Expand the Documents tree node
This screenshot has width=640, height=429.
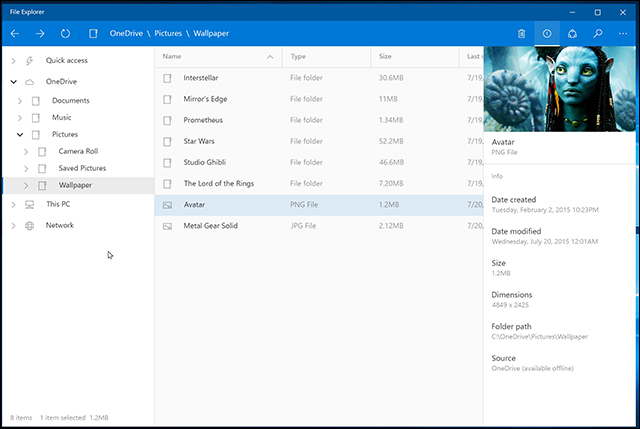[20, 101]
